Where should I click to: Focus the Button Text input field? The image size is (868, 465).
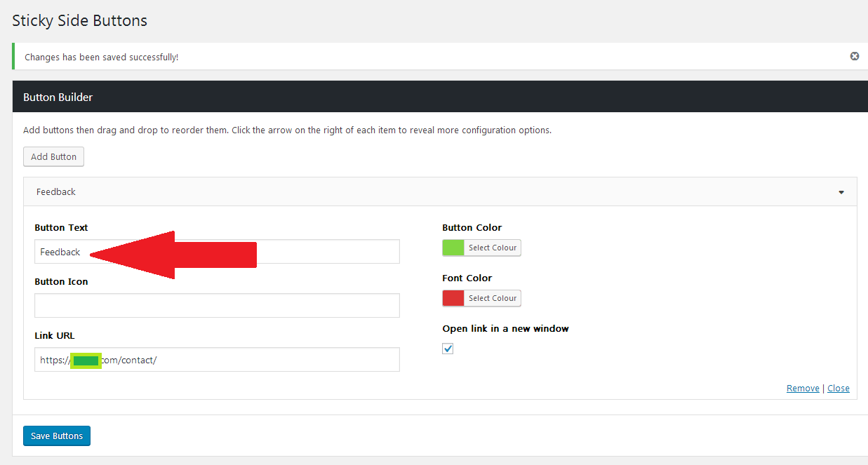(217, 252)
